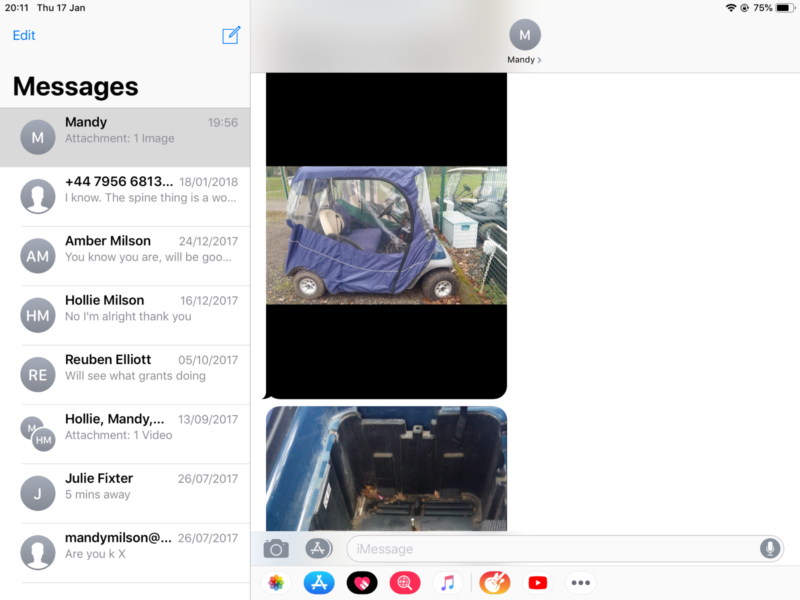Screen dimensions: 800x600
Task: Tap the HM avatar for Hollie Milson
Action: [x=38, y=315]
